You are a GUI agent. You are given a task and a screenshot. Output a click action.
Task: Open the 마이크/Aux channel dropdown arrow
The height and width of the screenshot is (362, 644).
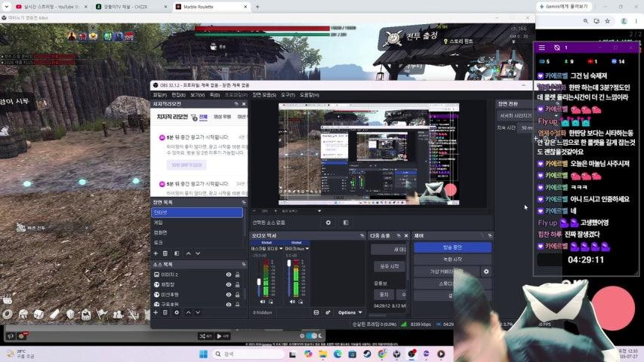click(x=307, y=248)
